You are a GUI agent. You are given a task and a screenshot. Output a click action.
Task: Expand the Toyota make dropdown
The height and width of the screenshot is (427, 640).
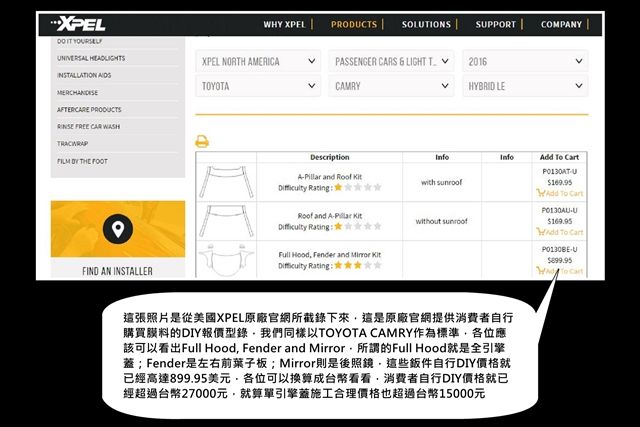258,86
